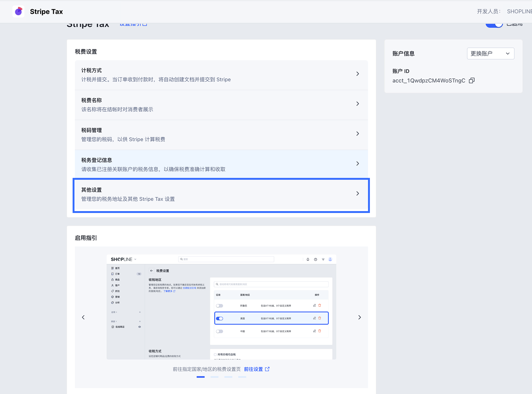Viewport: 532px width, 394px height.
Task: Expand the 计税方式 row chevron
Action: pyautogui.click(x=358, y=74)
